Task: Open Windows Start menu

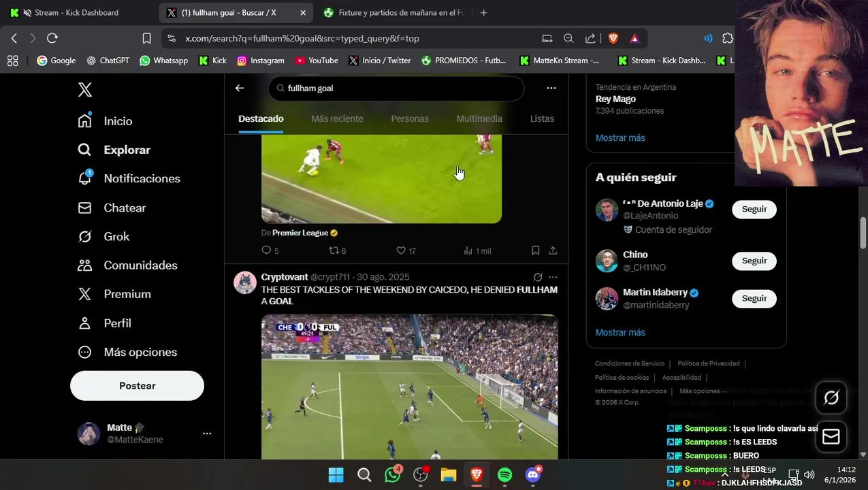Action: click(336, 475)
